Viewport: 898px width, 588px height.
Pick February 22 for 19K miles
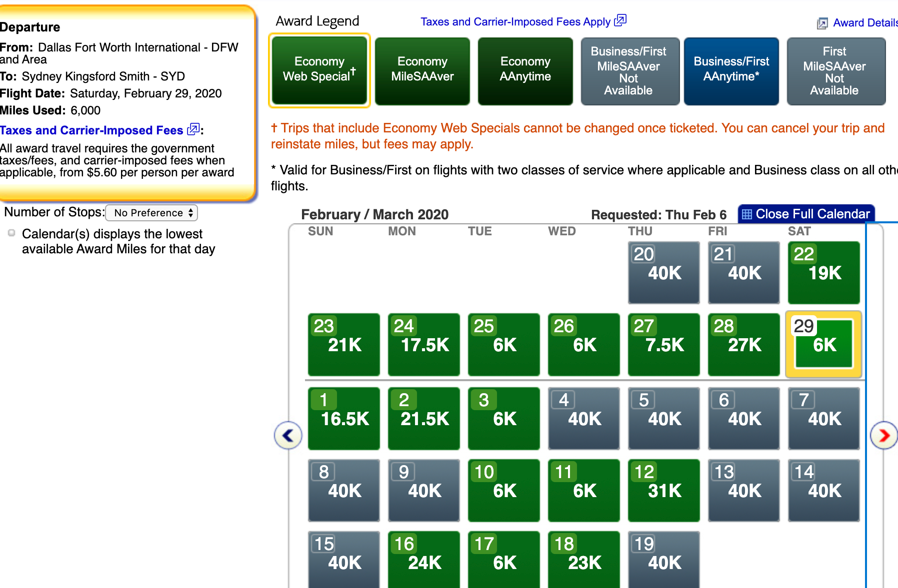pyautogui.click(x=823, y=273)
